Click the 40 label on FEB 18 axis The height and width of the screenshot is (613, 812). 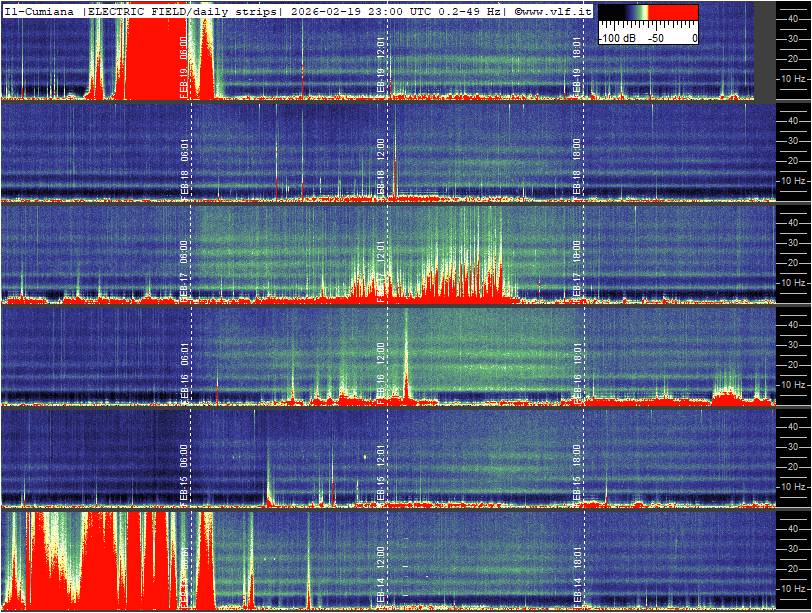791,120
